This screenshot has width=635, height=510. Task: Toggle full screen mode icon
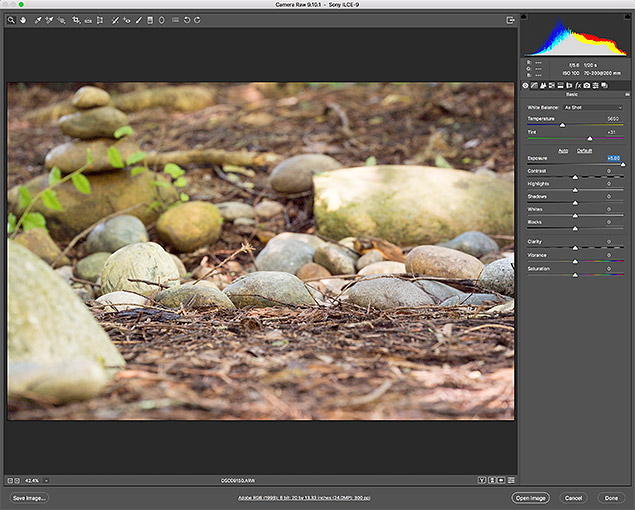(510, 20)
